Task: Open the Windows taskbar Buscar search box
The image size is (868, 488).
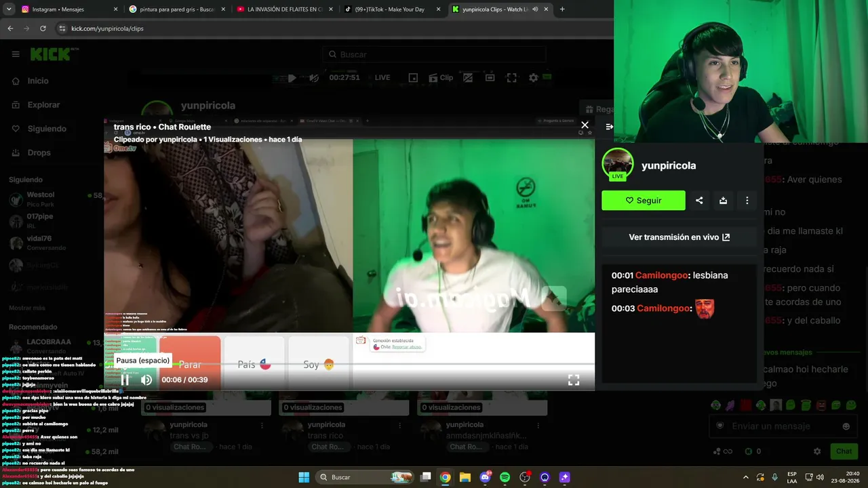Action: click(x=366, y=477)
